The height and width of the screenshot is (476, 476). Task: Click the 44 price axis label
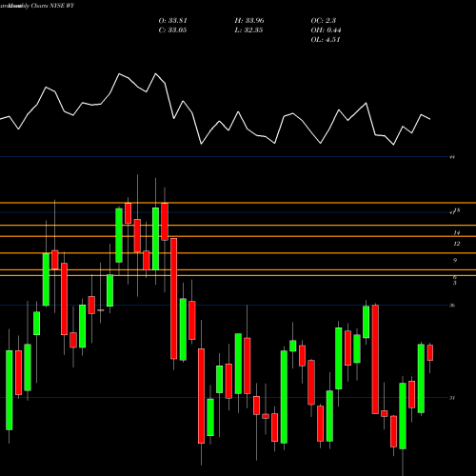pyautogui.click(x=452, y=157)
